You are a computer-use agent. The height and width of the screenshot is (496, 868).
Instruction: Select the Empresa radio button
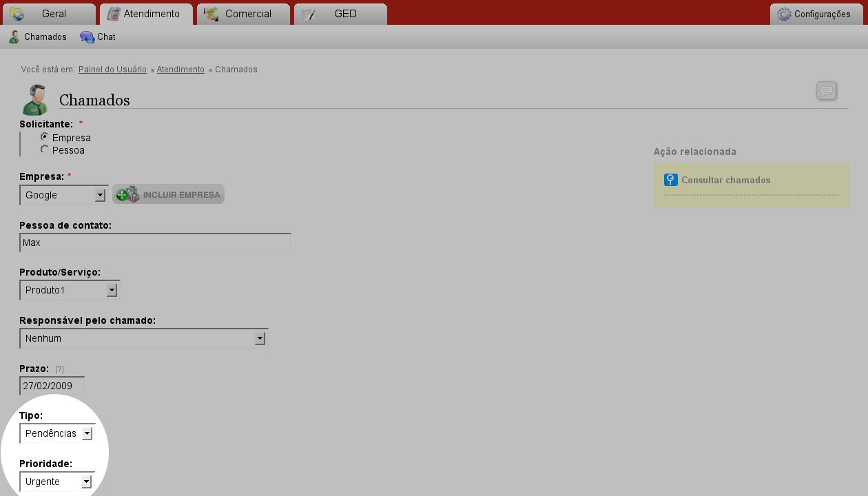45,137
